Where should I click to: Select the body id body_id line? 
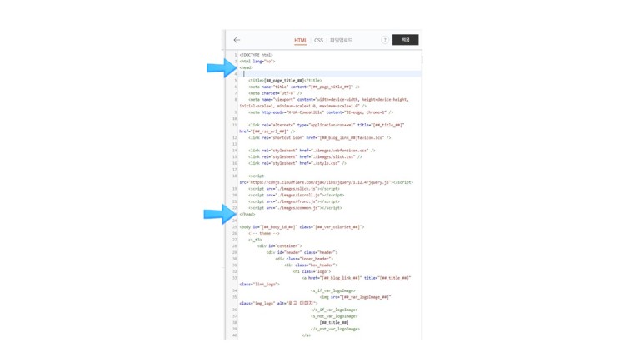(302, 227)
